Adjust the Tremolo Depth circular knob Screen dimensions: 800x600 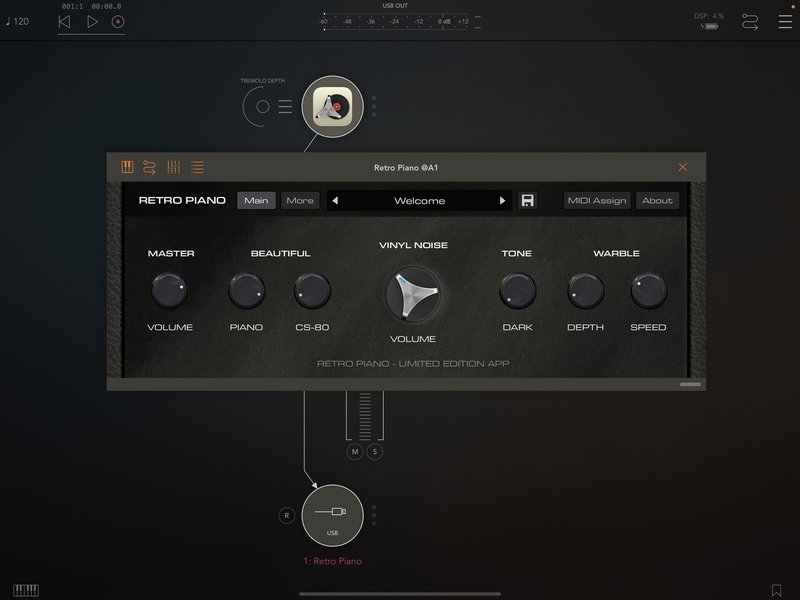pos(262,107)
